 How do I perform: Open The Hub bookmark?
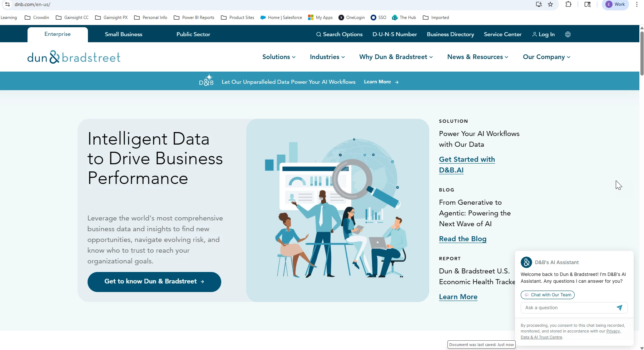[x=404, y=18]
